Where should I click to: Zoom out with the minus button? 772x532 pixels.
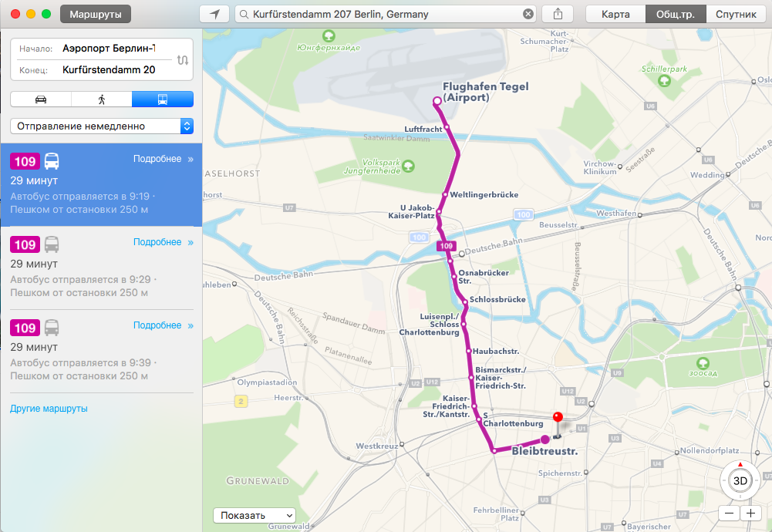pyautogui.click(x=729, y=513)
